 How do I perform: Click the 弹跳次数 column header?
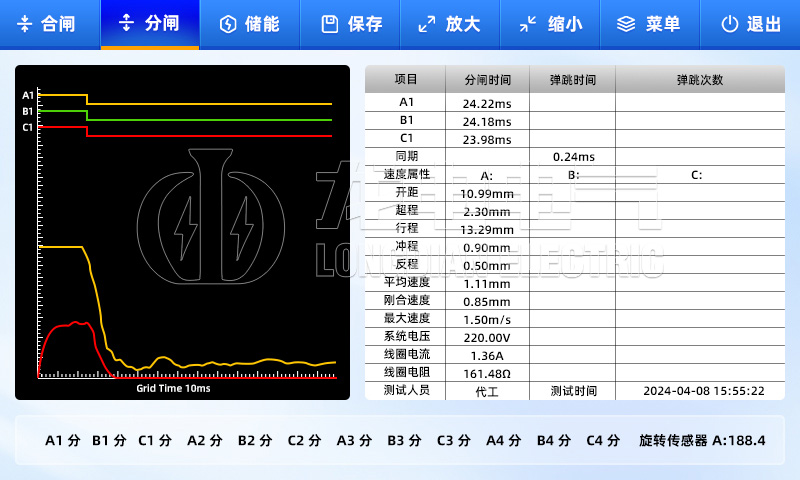coord(699,80)
